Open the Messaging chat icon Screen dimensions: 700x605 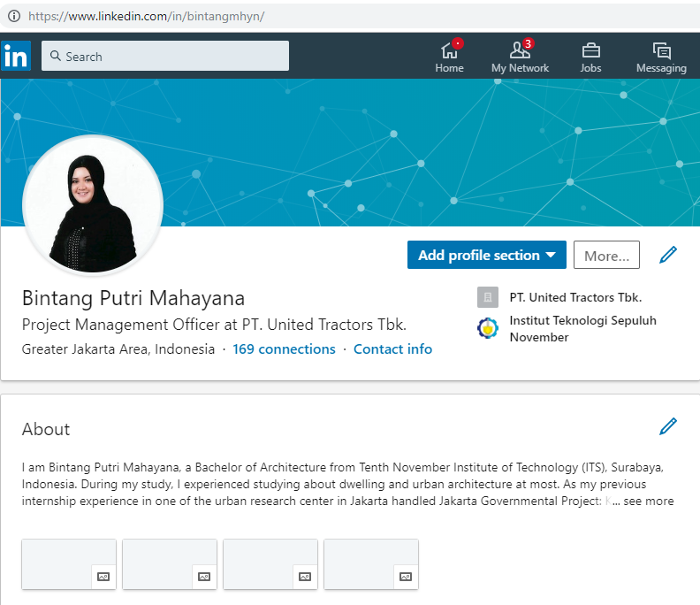pyautogui.click(x=661, y=50)
